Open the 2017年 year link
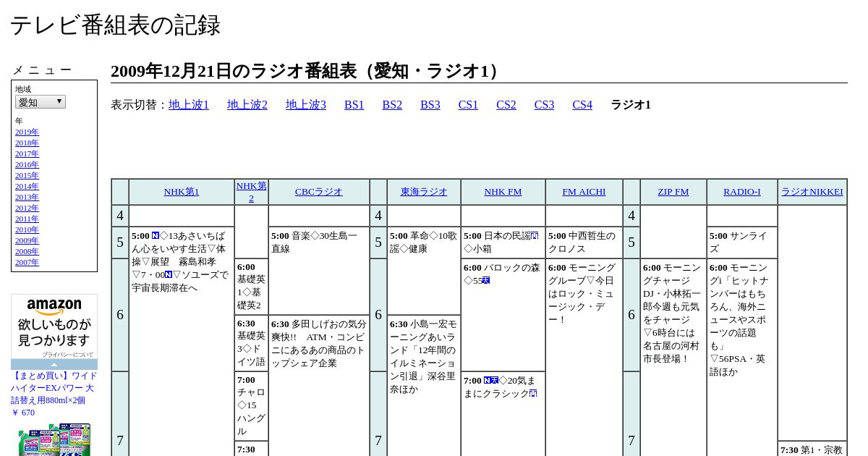The width and height of the screenshot is (868, 456). click(27, 154)
